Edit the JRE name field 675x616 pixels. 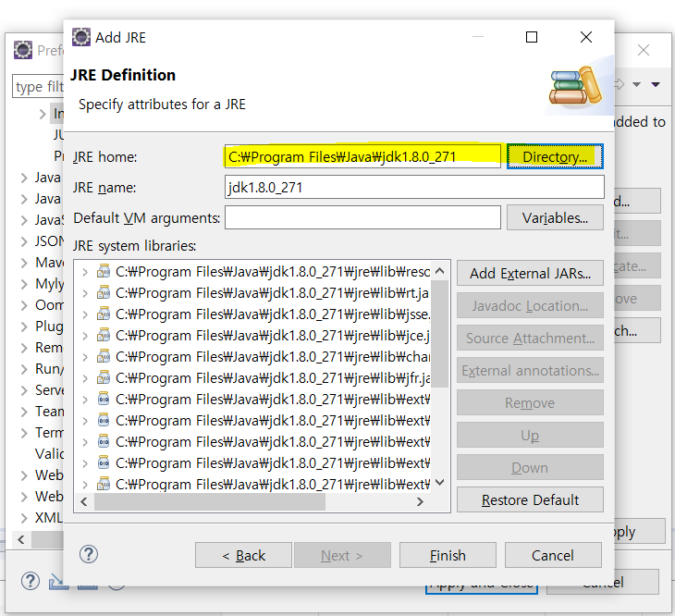pos(414,187)
